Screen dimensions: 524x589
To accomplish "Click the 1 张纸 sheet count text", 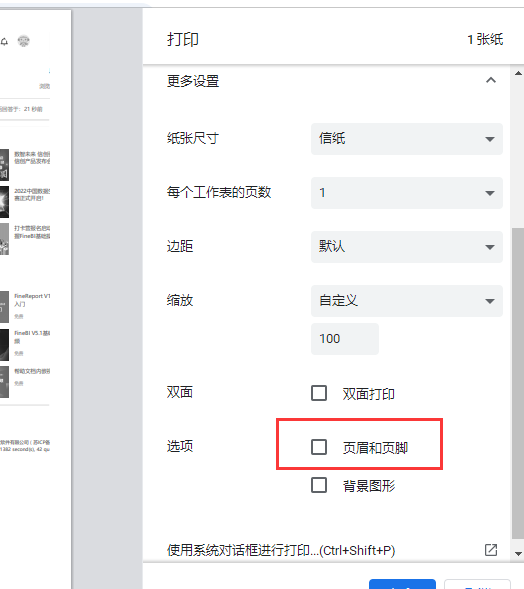I will pos(485,39).
